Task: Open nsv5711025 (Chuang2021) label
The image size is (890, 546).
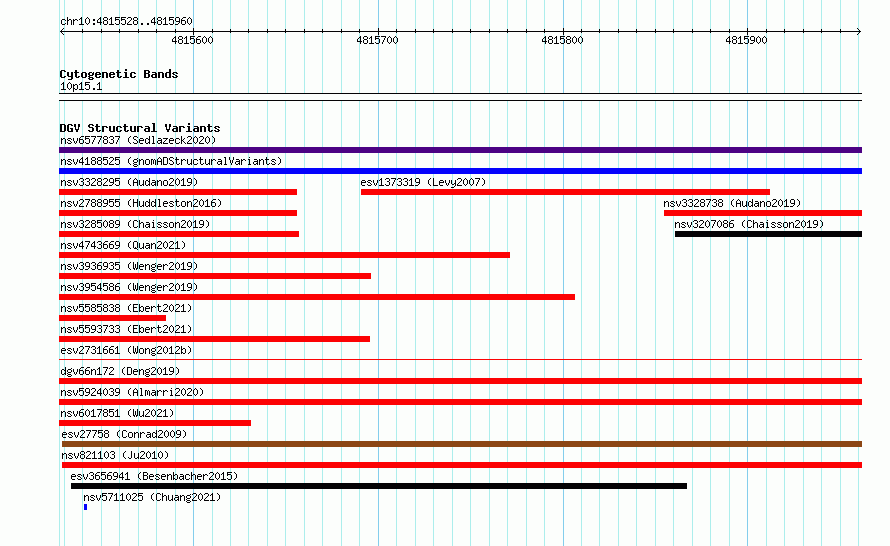Action: click(152, 497)
